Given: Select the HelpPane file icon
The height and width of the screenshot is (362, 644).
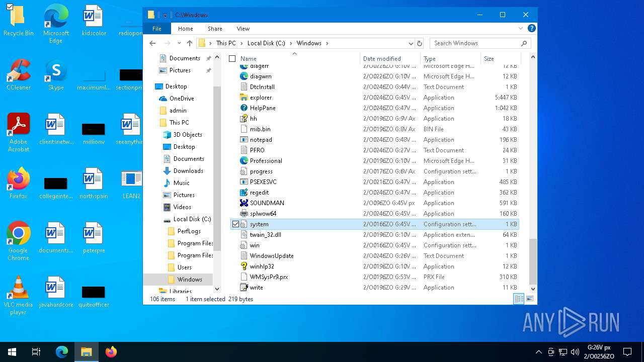Looking at the screenshot, I should pyautogui.click(x=244, y=108).
